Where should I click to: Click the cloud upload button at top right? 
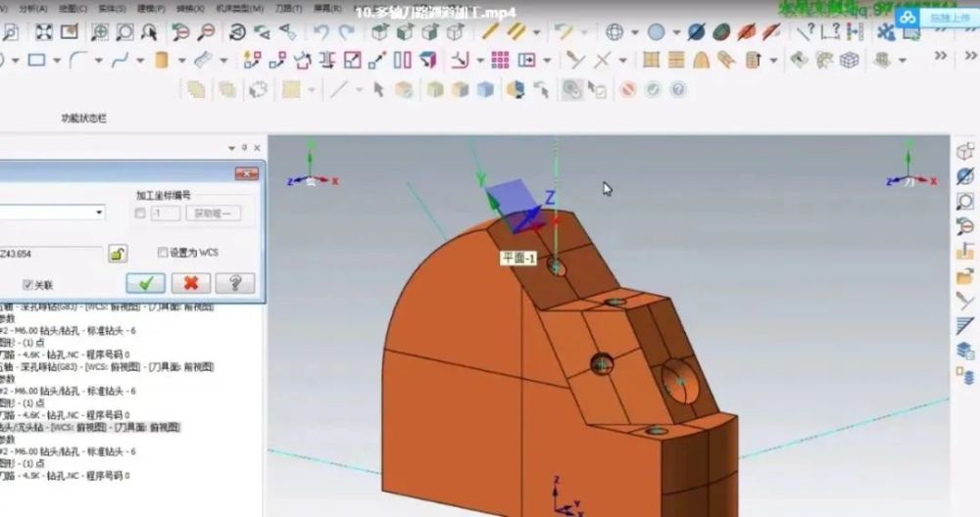pyautogui.click(x=936, y=18)
